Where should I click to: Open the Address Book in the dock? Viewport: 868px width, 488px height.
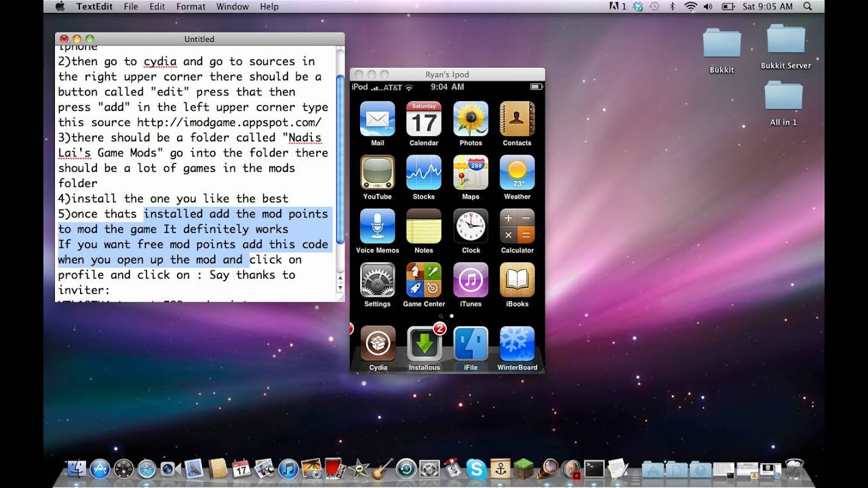[x=218, y=469]
